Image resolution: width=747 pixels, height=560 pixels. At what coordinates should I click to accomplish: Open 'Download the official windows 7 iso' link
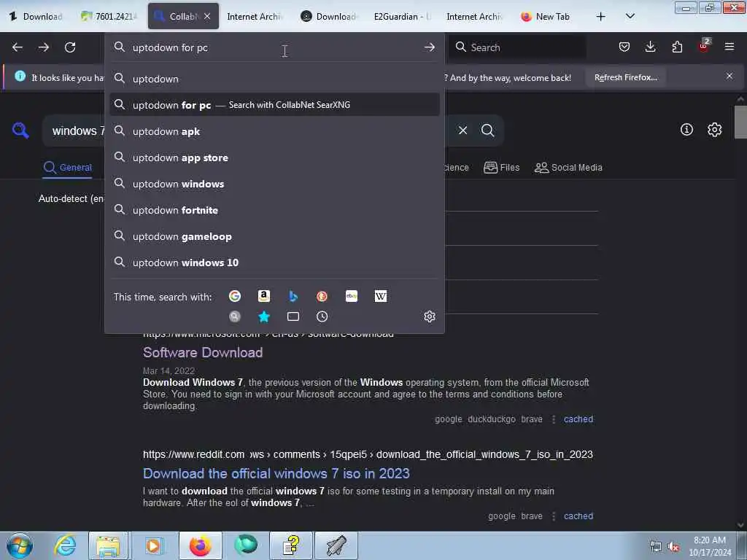[276, 473]
